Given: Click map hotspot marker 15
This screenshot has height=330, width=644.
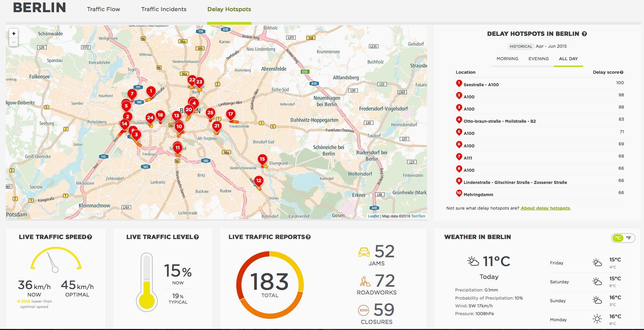Looking at the screenshot, I should [262, 159].
